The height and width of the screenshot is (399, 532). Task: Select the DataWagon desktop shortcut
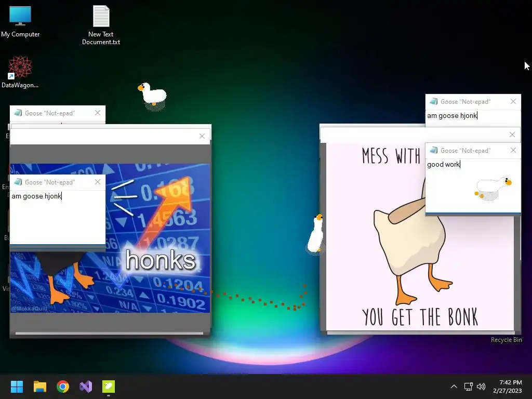point(20,72)
